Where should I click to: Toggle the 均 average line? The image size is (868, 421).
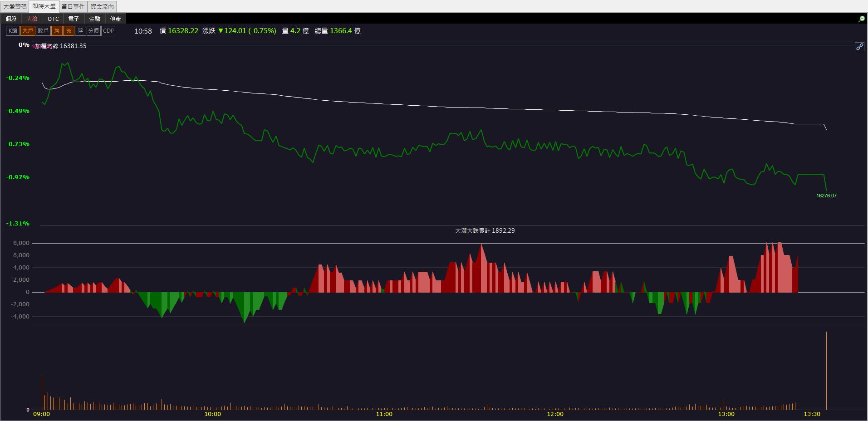point(57,31)
